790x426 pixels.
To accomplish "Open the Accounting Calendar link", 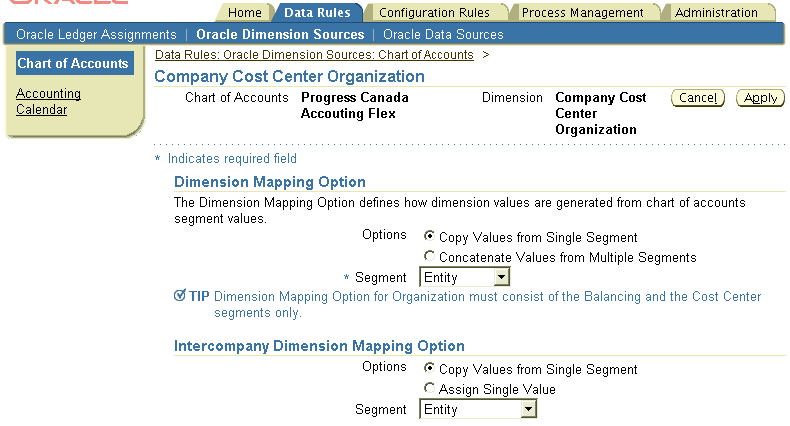I will [48, 101].
